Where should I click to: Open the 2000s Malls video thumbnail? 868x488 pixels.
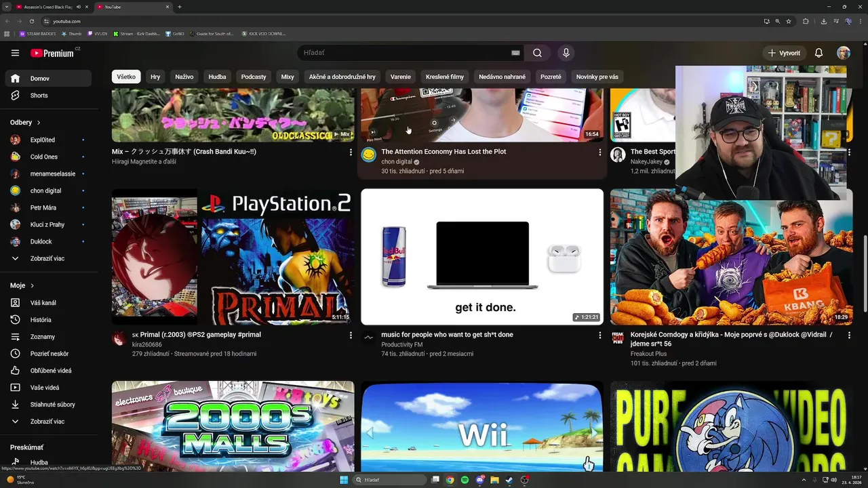pyautogui.click(x=233, y=426)
